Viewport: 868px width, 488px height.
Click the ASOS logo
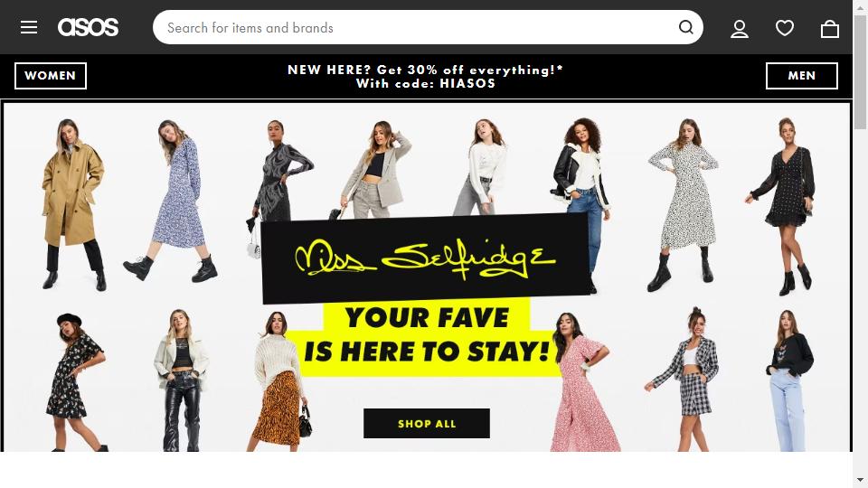pos(88,27)
